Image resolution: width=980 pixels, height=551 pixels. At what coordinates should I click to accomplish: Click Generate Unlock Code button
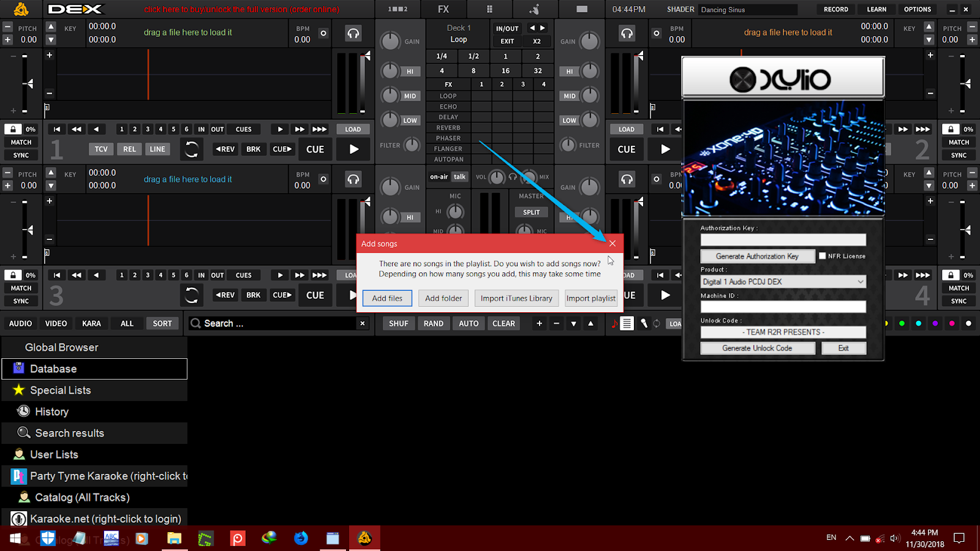[758, 348]
